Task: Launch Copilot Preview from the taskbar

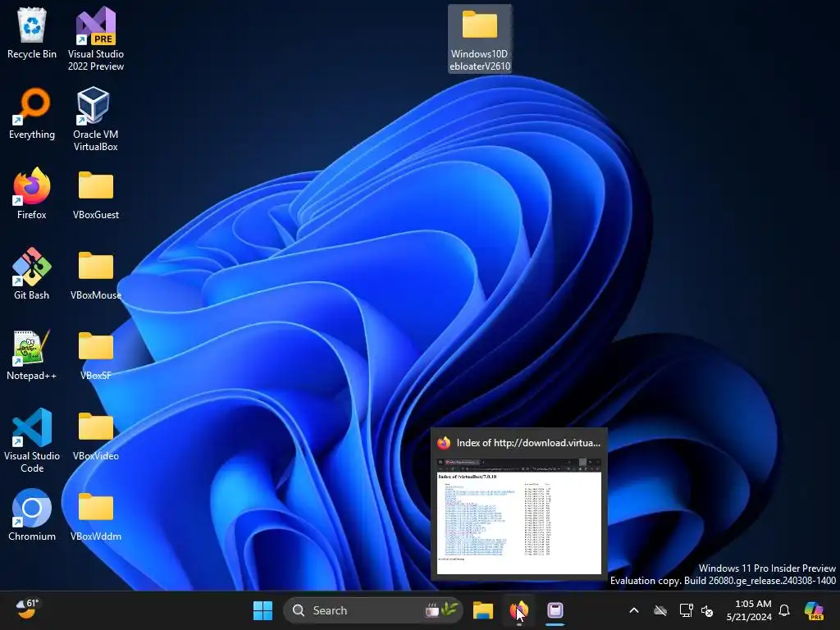Action: pos(814,610)
